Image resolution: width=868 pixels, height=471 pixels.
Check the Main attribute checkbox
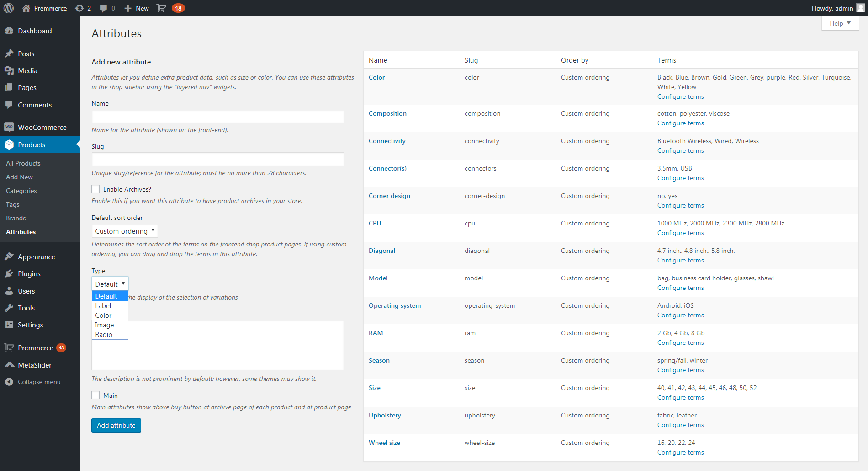click(x=95, y=395)
